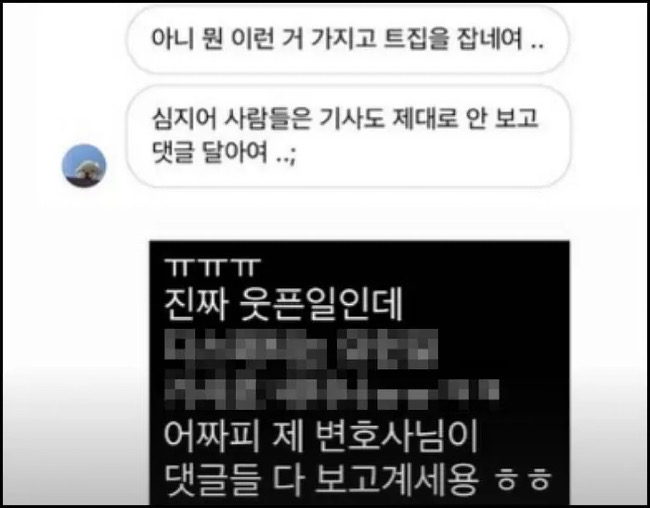This screenshot has width=650, height=508.
Task: Click the 댓글 달아여 line in the second bubble
Action: [x=224, y=153]
